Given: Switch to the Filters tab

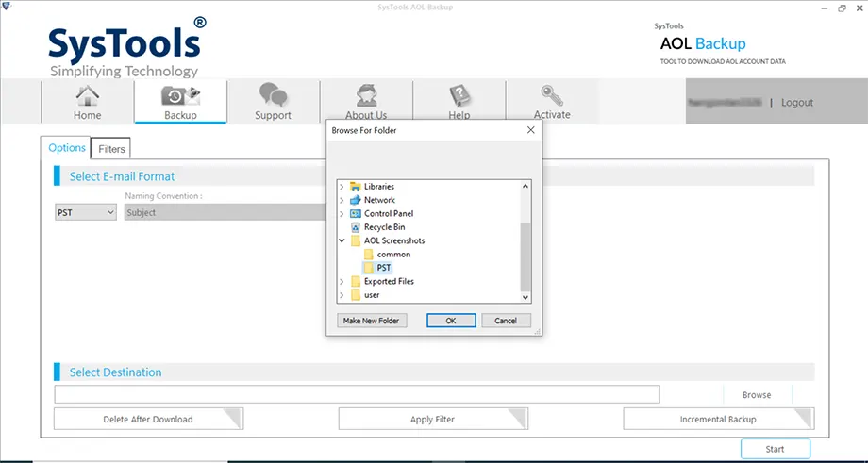Looking at the screenshot, I should pyautogui.click(x=111, y=149).
